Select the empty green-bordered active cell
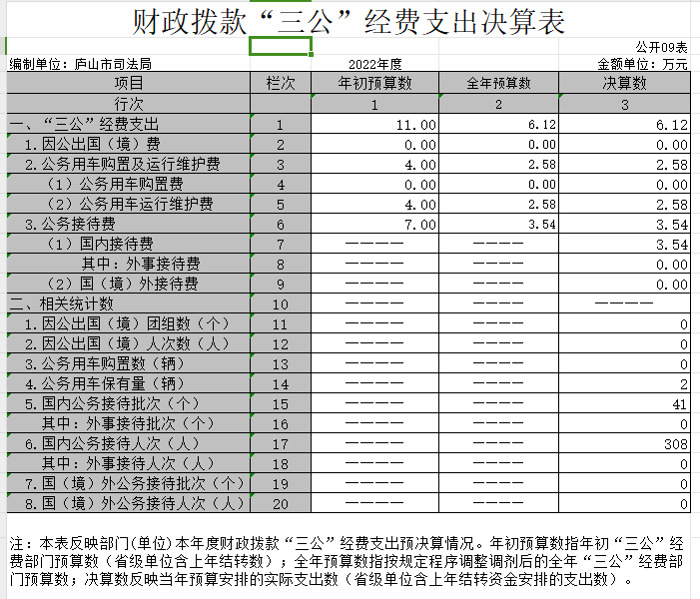 pyautogui.click(x=280, y=47)
